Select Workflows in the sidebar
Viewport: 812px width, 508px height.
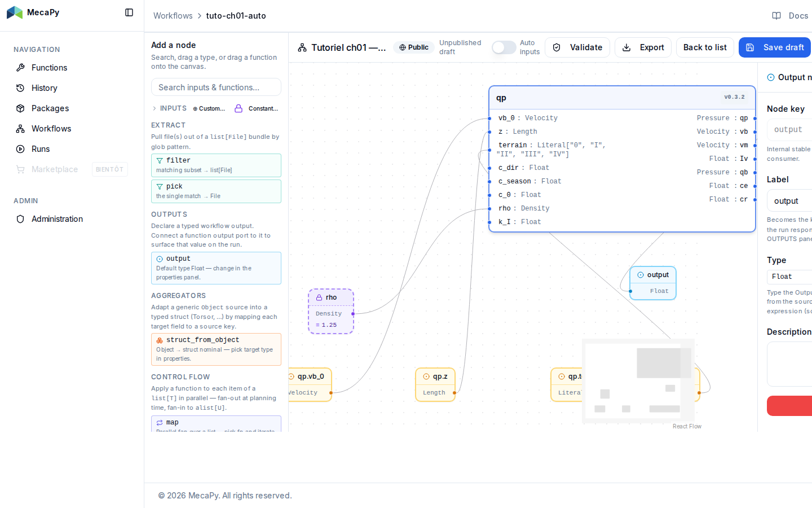click(72, 129)
